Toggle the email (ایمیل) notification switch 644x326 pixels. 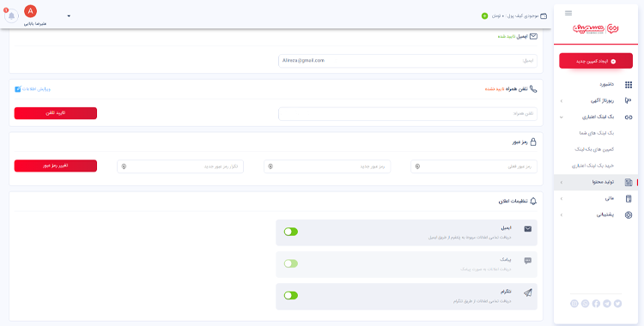(x=291, y=232)
